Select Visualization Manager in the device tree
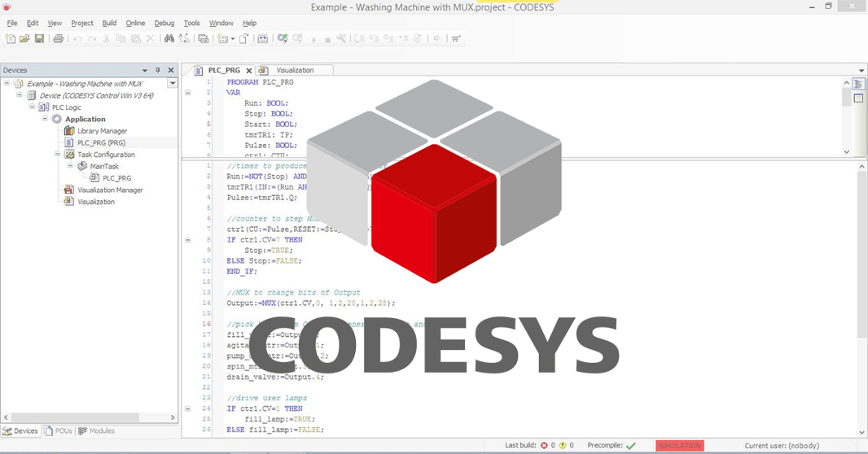 pos(110,190)
